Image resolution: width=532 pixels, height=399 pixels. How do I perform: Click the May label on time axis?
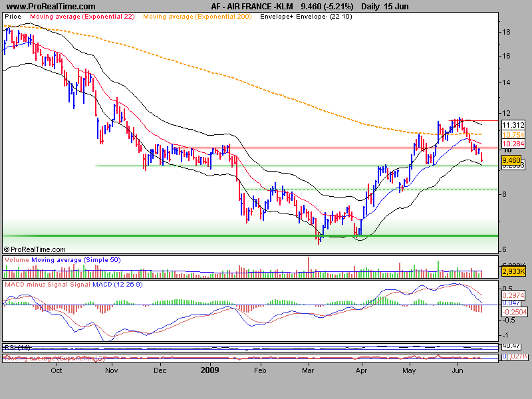(x=409, y=370)
